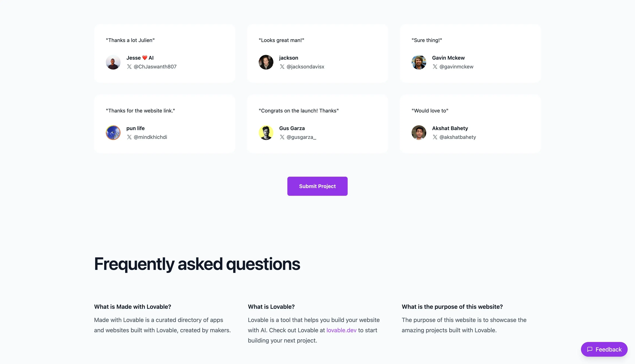Follow the lovable.dev link
The image size is (635, 364).
pos(341,330)
